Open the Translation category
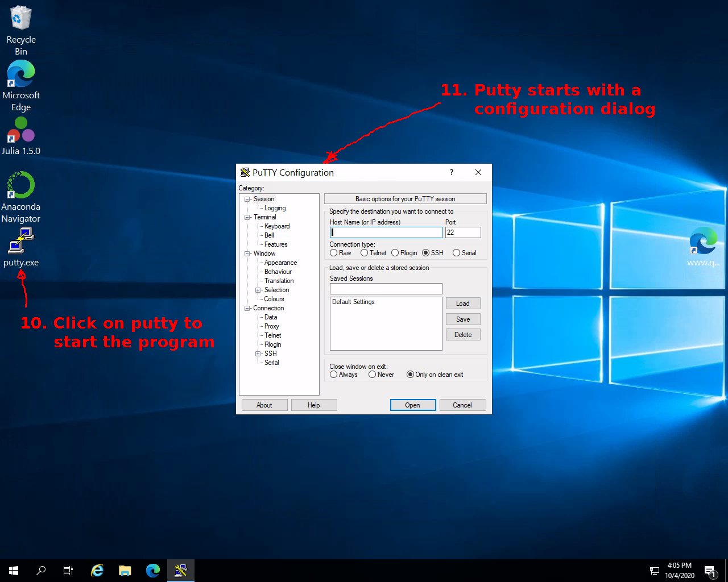The width and height of the screenshot is (728, 582). pos(279,281)
